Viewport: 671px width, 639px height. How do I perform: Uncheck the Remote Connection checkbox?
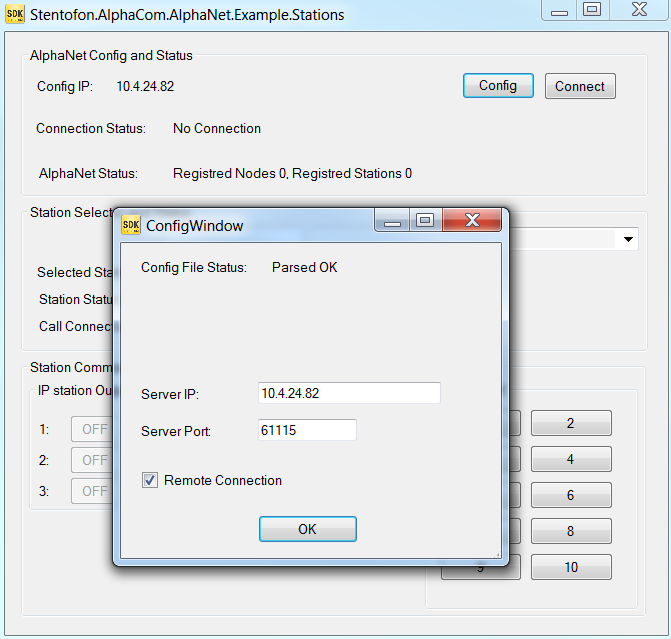tap(150, 480)
